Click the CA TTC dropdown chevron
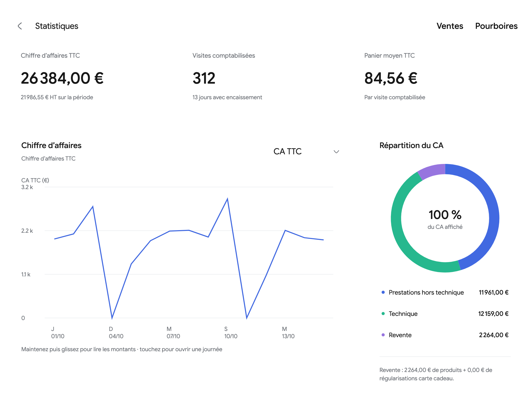The width and height of the screenshot is (532, 399). [x=336, y=152]
